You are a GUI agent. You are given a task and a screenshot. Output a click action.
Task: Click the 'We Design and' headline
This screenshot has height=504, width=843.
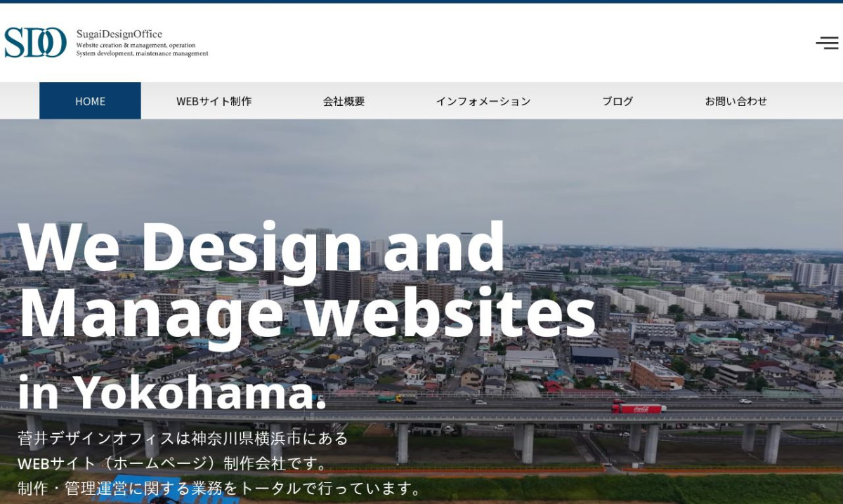tap(261, 247)
